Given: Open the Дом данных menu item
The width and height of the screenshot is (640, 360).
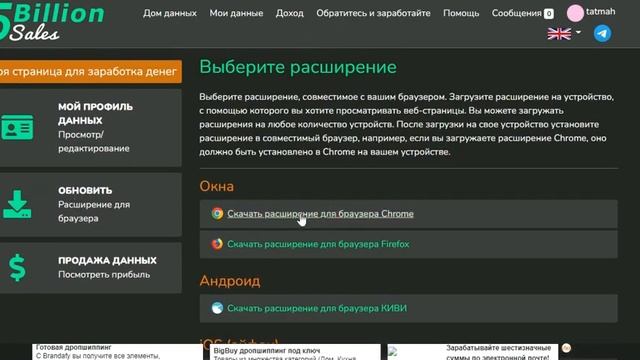Looking at the screenshot, I should click(170, 13).
